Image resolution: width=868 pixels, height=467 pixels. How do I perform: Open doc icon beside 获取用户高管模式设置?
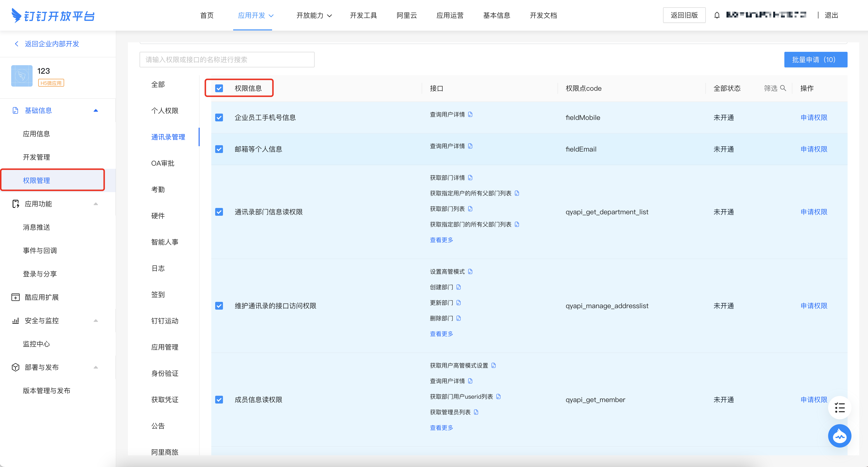pyautogui.click(x=493, y=365)
